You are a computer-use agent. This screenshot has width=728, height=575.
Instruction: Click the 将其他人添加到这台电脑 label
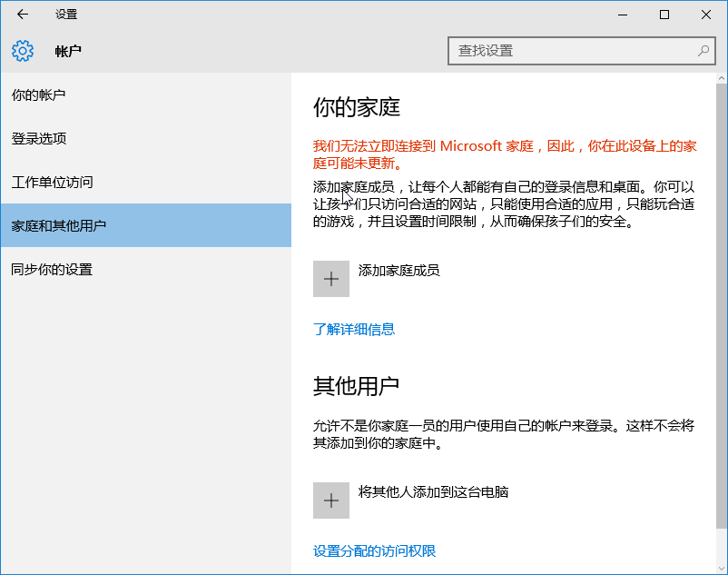click(x=433, y=491)
